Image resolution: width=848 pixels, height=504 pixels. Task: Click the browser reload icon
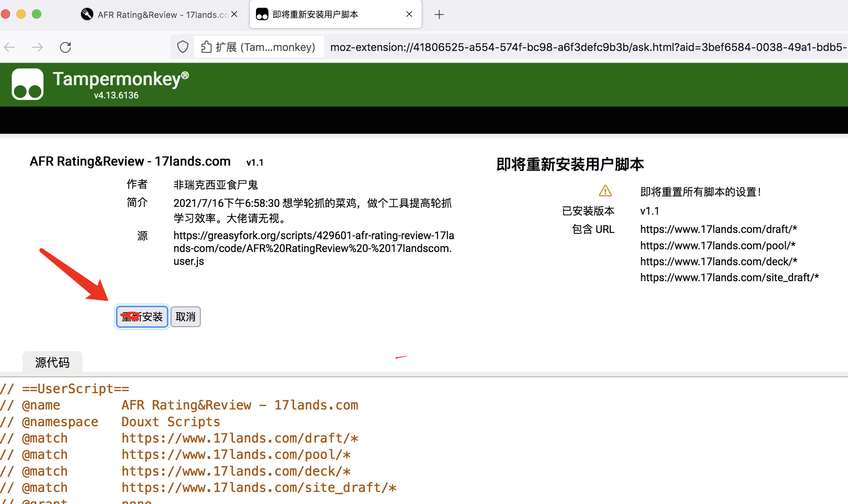click(65, 47)
